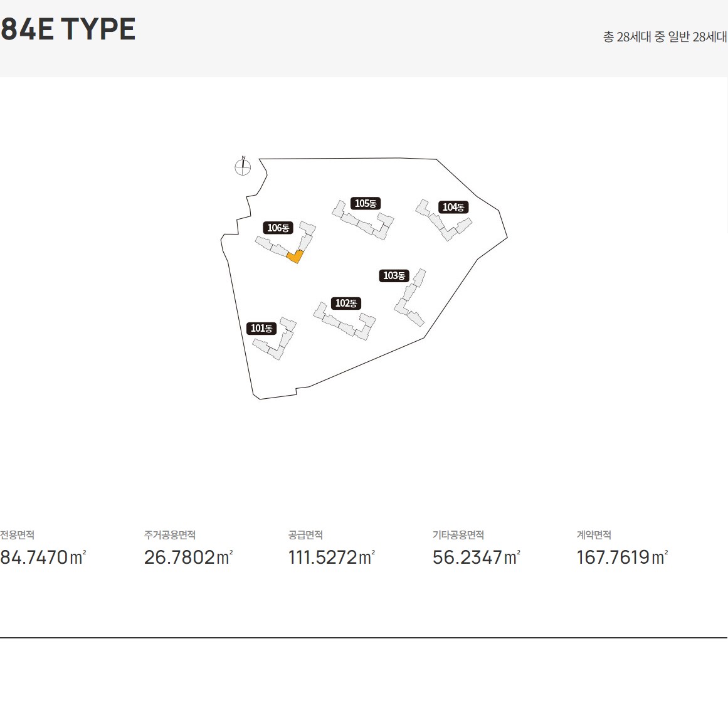This screenshot has height=703, width=728.
Task: Click the 102동 label on the site plan
Action: pos(346,303)
